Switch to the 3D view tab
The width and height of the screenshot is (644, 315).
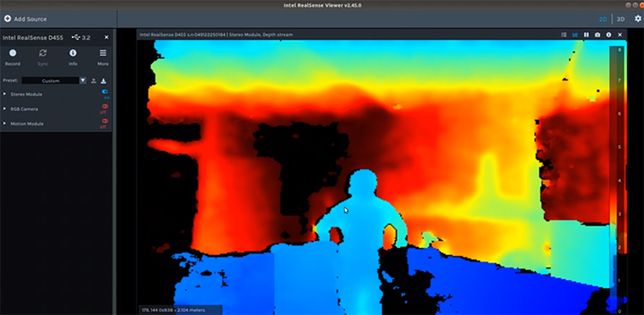(621, 19)
